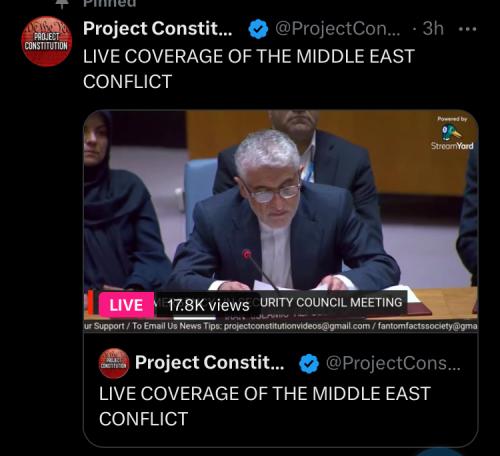This screenshot has width=500, height=456.
Task: Click the StreamYard duck logo
Action: [451, 132]
